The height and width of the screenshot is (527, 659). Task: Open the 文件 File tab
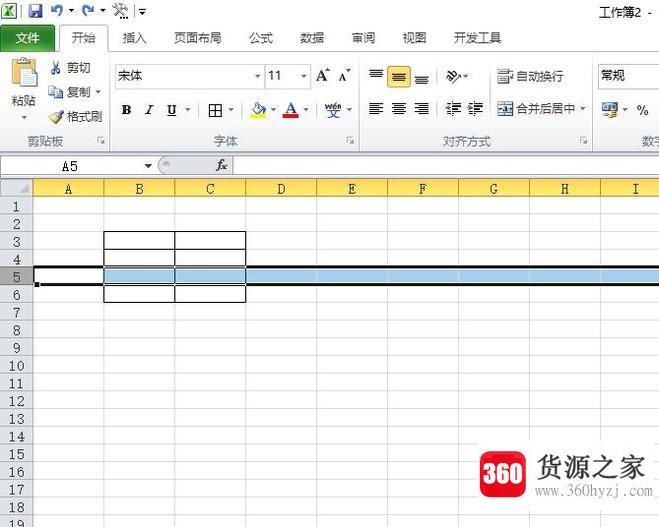click(27, 38)
